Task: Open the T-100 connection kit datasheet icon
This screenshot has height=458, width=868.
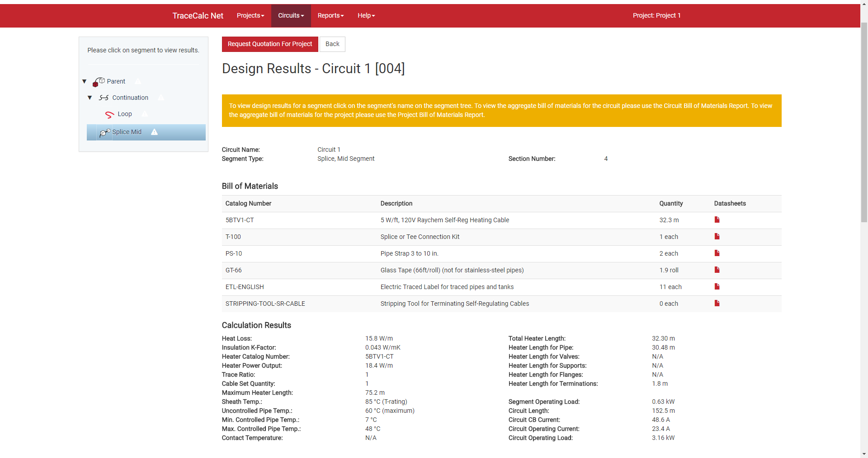Action: (717, 237)
